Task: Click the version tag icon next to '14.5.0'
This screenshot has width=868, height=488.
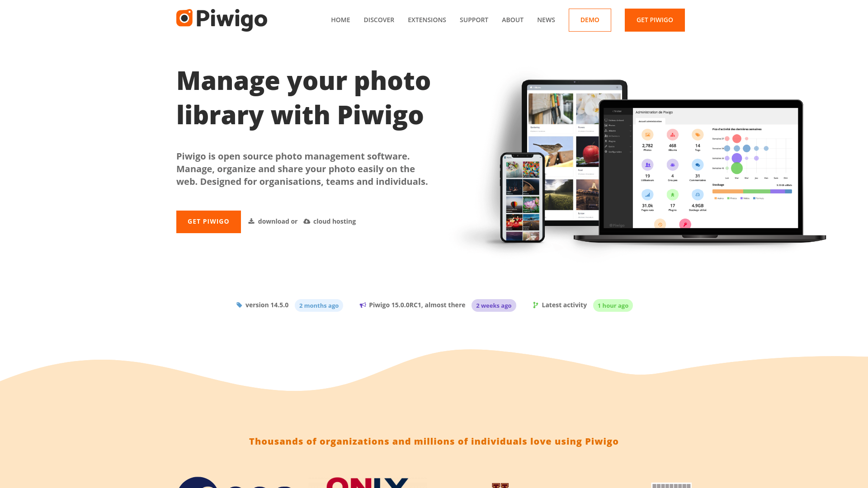Action: pyautogui.click(x=239, y=305)
